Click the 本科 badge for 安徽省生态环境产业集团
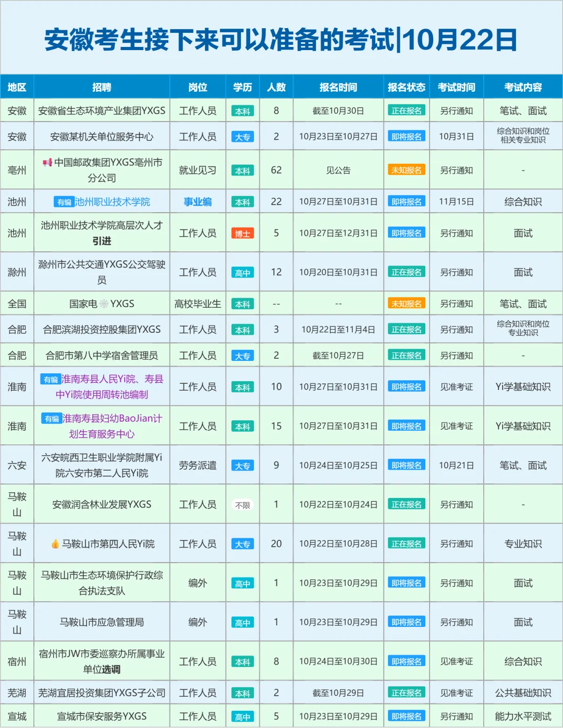This screenshot has width=563, height=728. 242,110
